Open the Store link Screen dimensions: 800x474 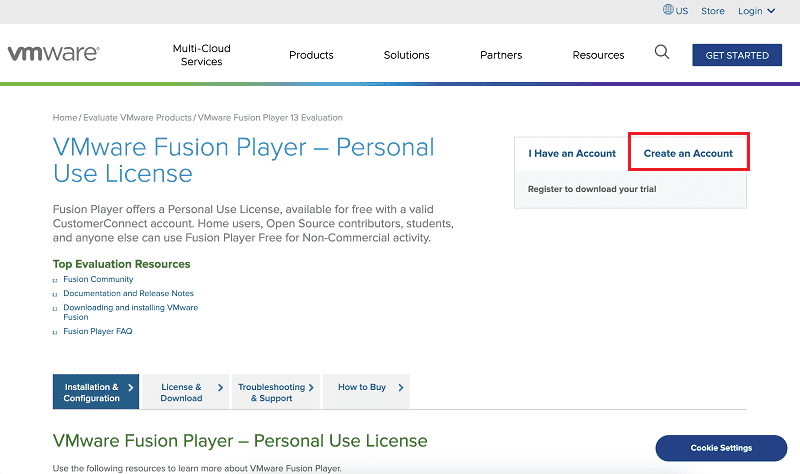click(713, 11)
